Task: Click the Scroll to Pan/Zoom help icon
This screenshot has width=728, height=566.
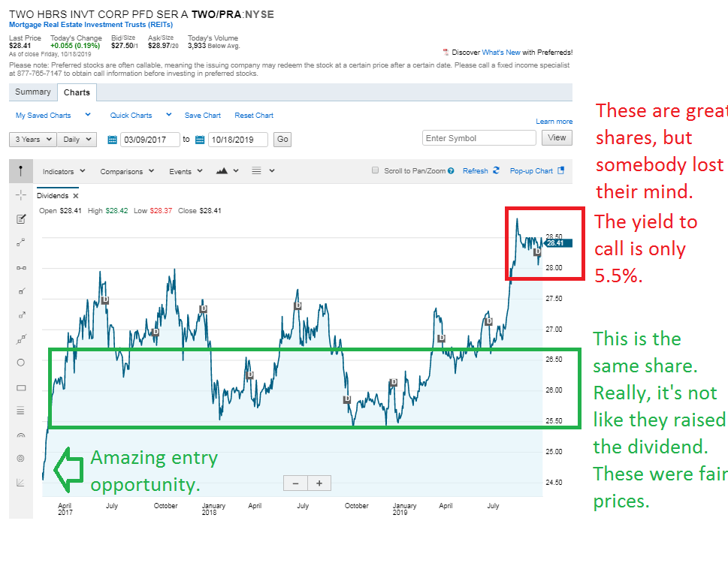Action: (451, 171)
